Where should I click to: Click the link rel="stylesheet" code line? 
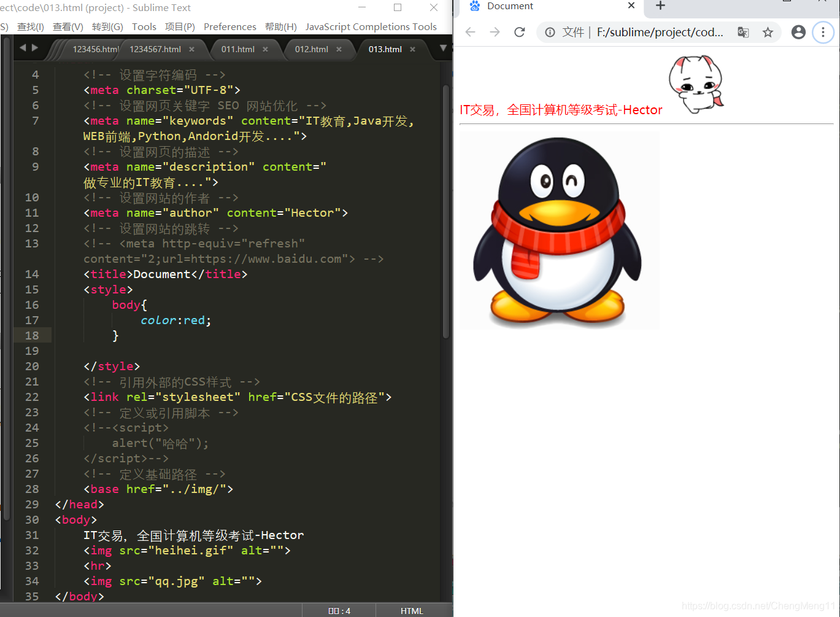[x=237, y=397]
